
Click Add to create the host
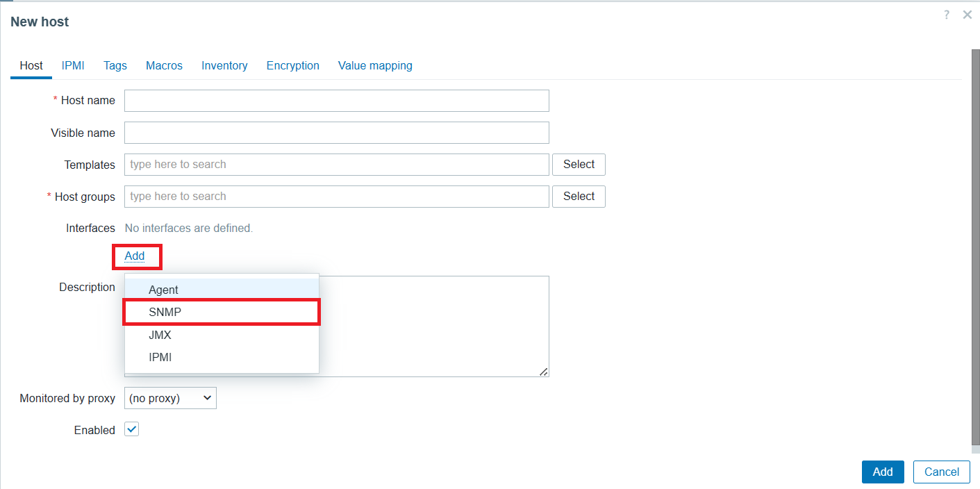(x=882, y=472)
